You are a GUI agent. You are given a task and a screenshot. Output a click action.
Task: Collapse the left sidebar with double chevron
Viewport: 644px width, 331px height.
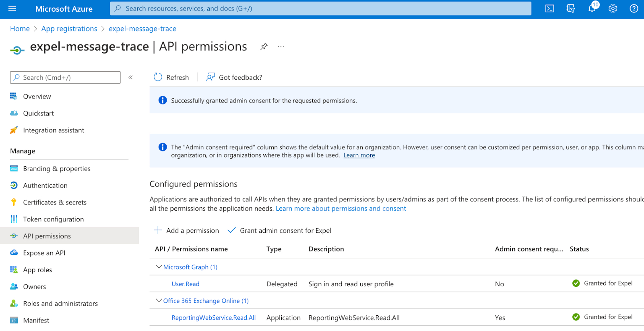pyautogui.click(x=130, y=77)
